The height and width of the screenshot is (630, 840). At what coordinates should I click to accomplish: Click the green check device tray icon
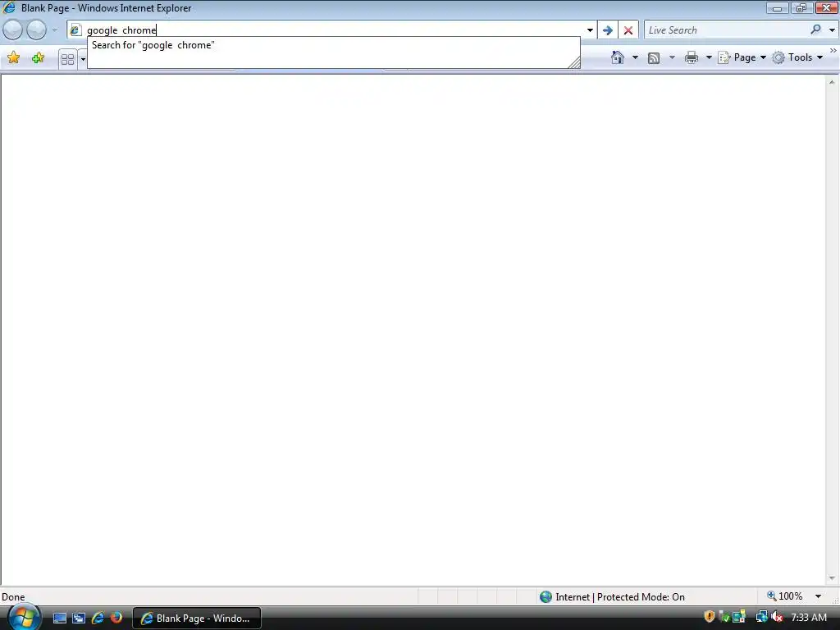pos(724,617)
